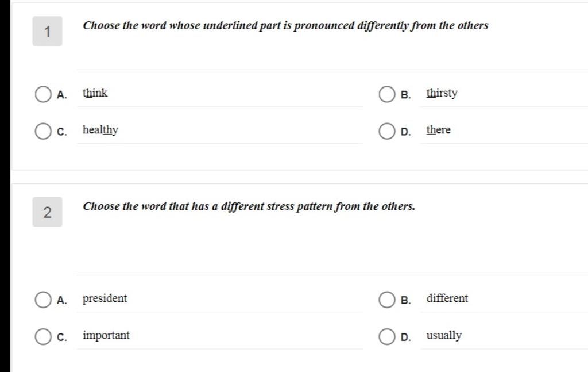The image size is (588, 372).
Task: Mark radio option D 'there'
Action: (x=386, y=131)
